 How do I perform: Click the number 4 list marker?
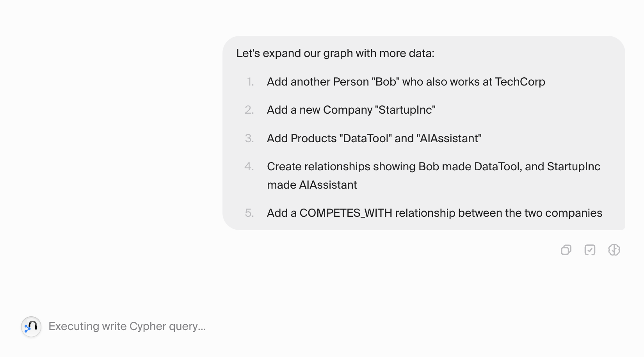249,166
